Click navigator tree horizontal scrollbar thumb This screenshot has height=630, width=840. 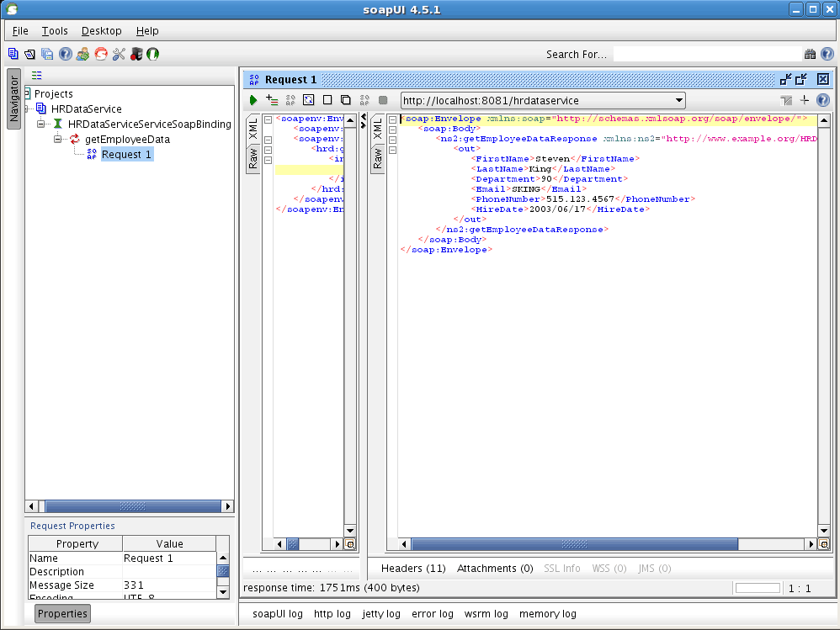point(133,506)
